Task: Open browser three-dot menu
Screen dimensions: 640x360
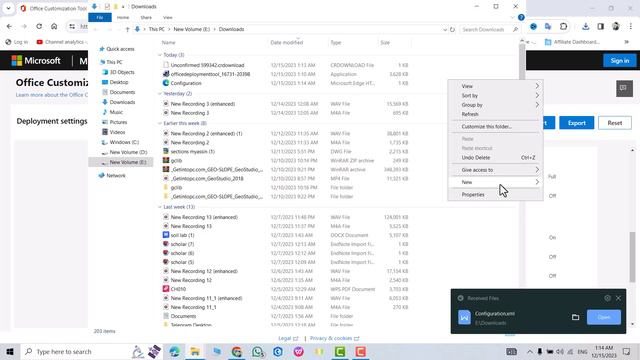Action: [x=631, y=27]
